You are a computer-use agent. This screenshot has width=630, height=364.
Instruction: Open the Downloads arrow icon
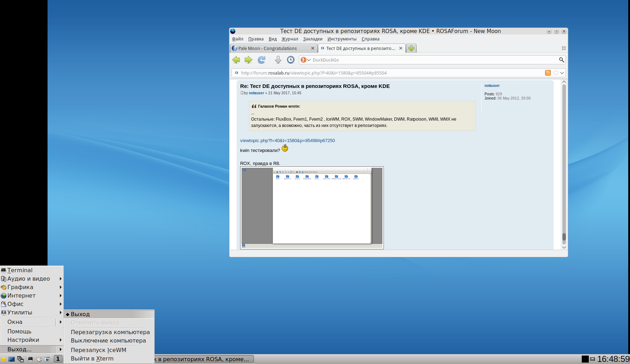tap(278, 60)
